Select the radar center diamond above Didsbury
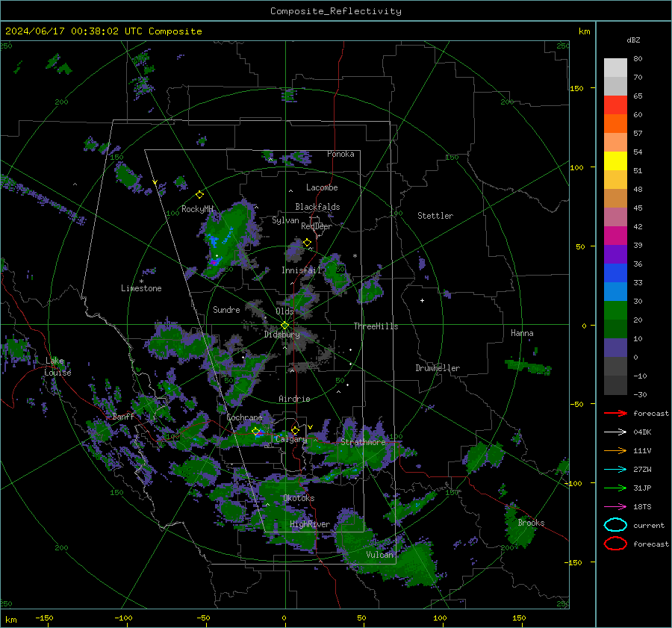 click(284, 326)
